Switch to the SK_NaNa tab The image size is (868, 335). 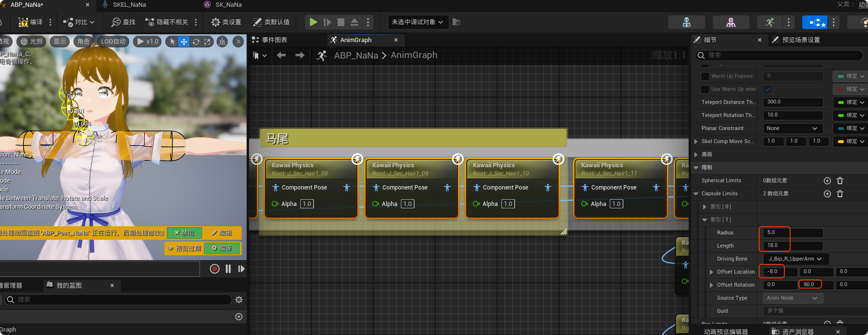click(228, 5)
